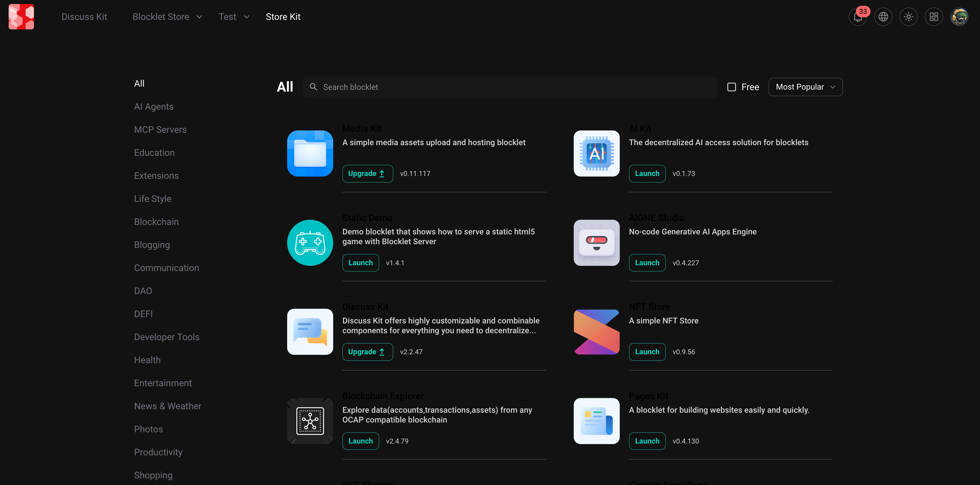
Task: Enable the Free checkbox filter
Action: tap(731, 87)
